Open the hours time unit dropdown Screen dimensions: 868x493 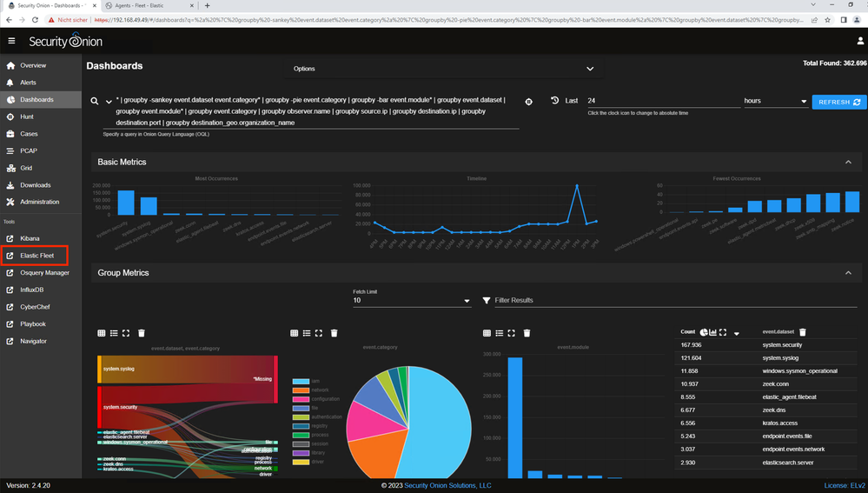(x=775, y=101)
